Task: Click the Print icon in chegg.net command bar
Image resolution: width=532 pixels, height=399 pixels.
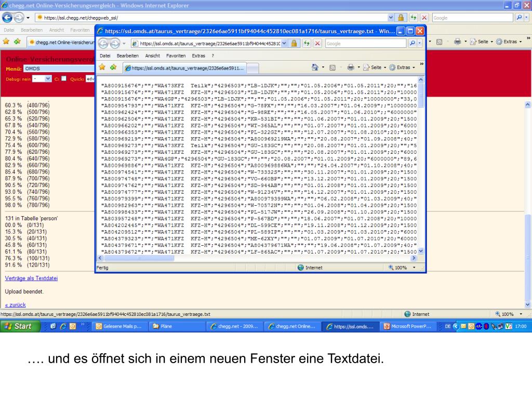Action: coord(457,42)
